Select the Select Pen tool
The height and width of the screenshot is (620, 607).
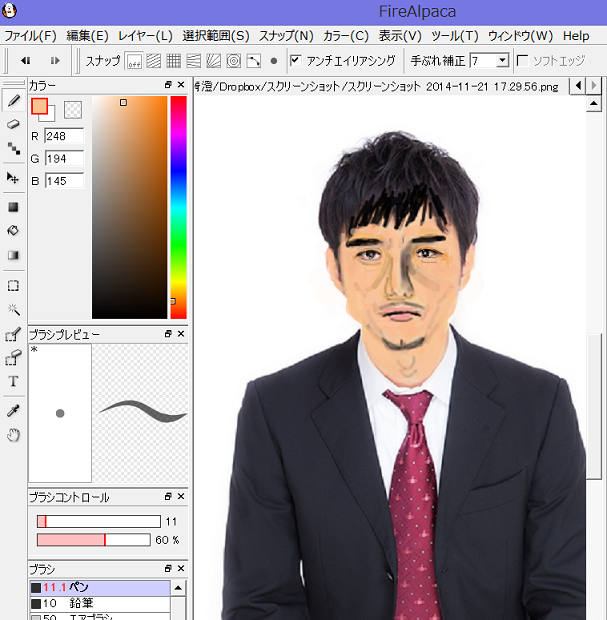click(x=13, y=335)
